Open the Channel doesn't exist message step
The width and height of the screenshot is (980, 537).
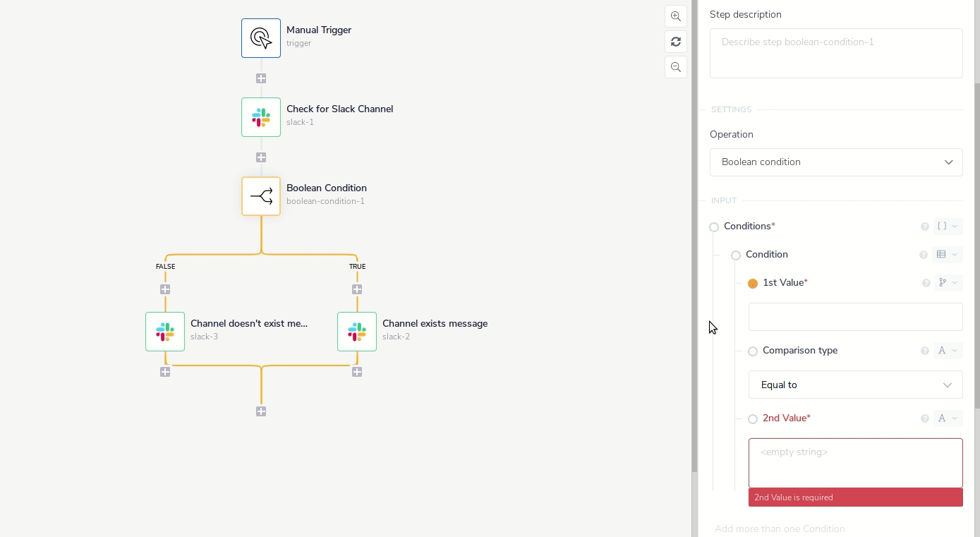coord(165,332)
